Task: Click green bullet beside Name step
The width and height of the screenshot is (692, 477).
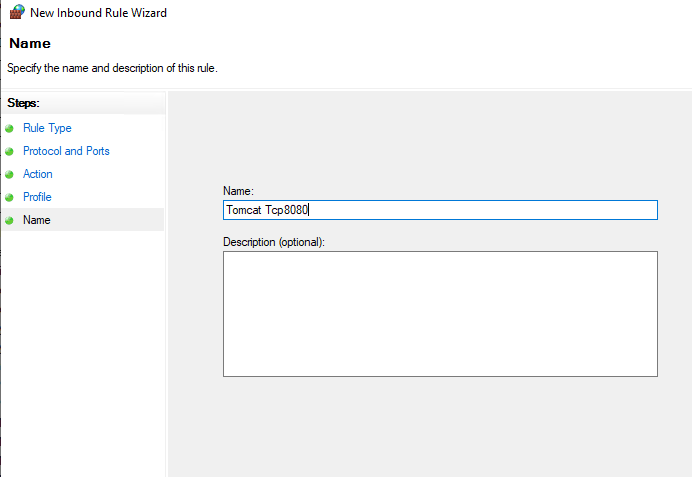Action: pos(9,220)
